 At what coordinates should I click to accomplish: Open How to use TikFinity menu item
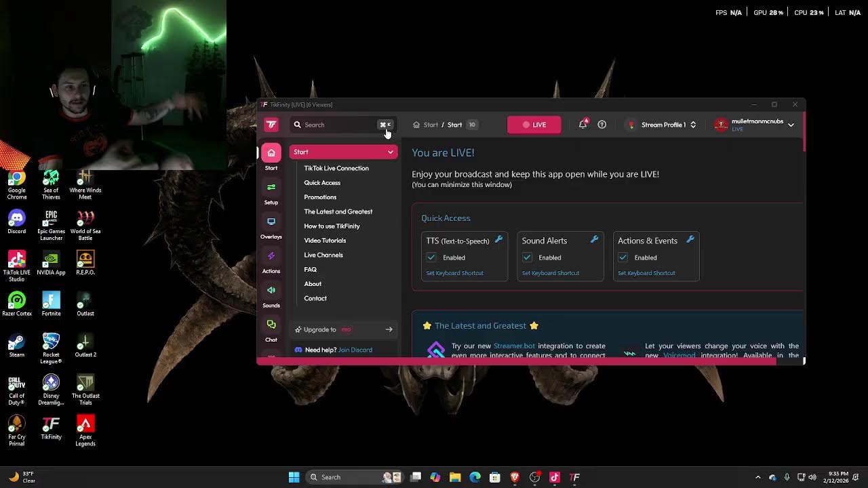pos(332,226)
